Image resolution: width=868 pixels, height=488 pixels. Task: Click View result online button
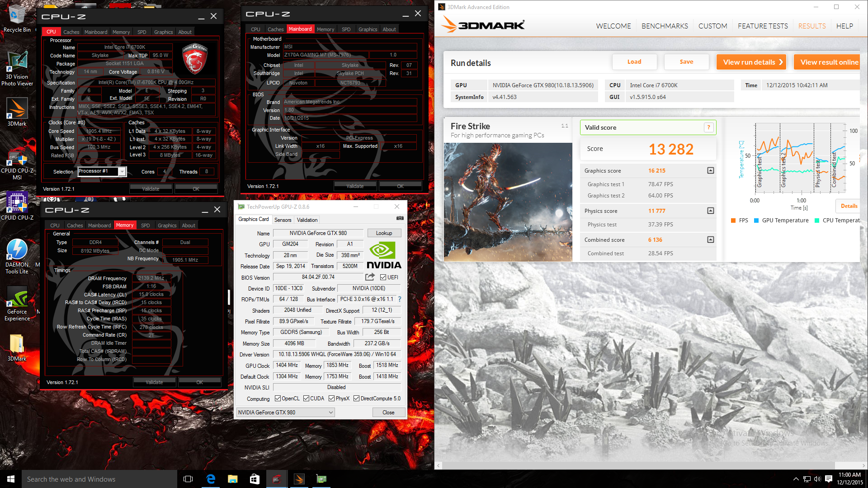point(827,62)
